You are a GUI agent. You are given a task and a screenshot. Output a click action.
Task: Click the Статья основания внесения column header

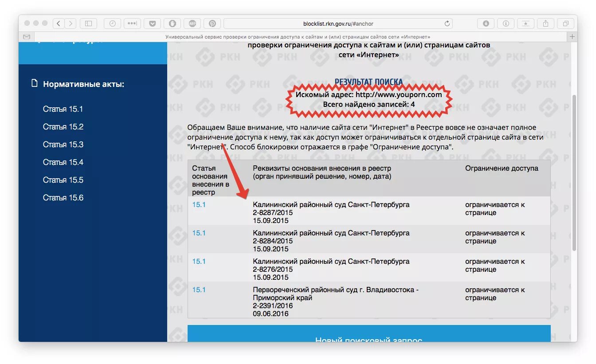tap(211, 180)
